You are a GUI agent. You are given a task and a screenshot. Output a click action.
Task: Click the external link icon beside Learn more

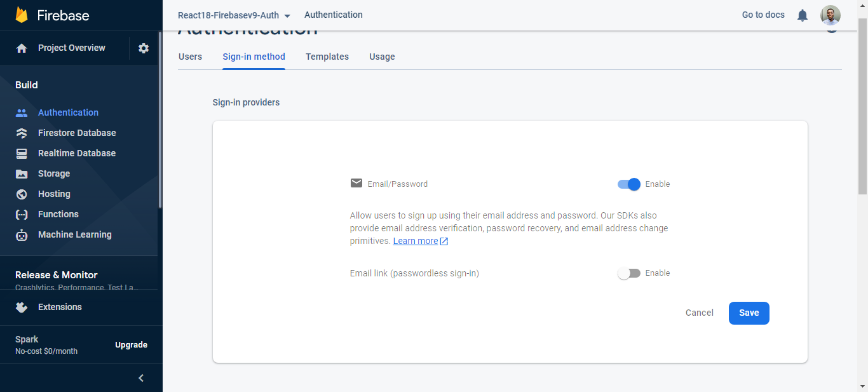click(x=444, y=241)
